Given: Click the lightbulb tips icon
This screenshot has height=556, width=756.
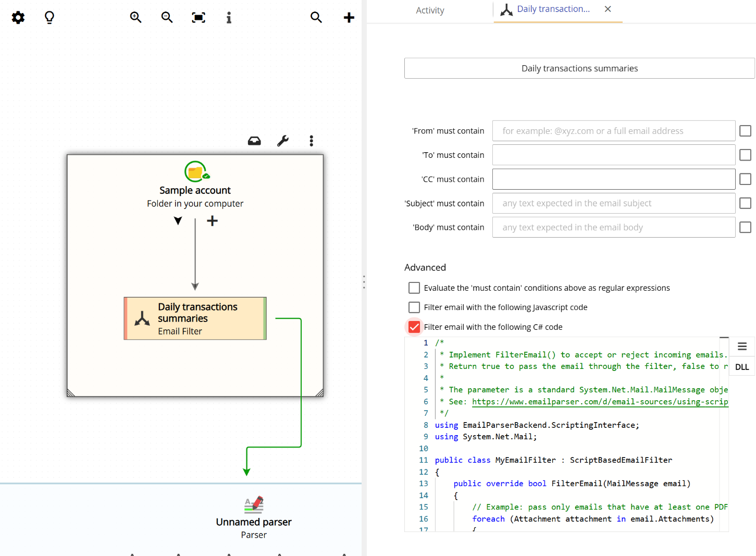Looking at the screenshot, I should (49, 17).
